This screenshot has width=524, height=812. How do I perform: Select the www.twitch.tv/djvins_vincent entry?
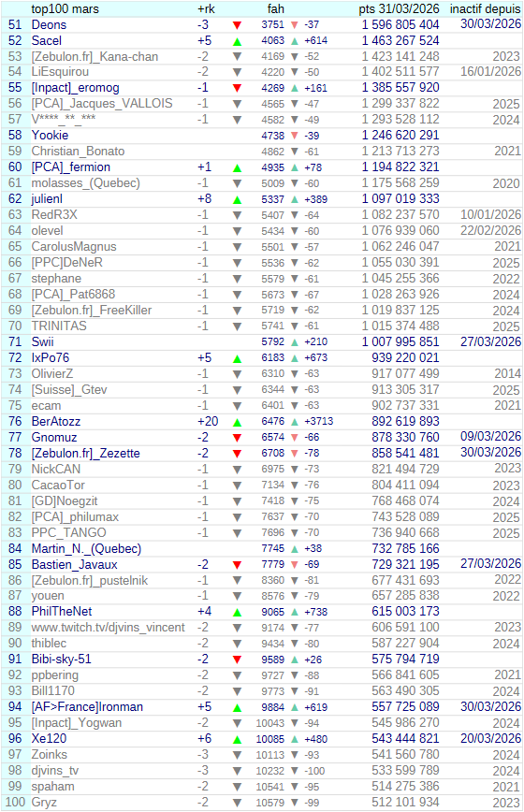108,628
